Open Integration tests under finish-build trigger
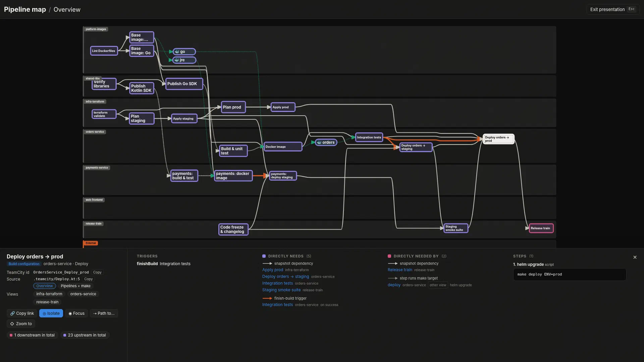 click(277, 305)
